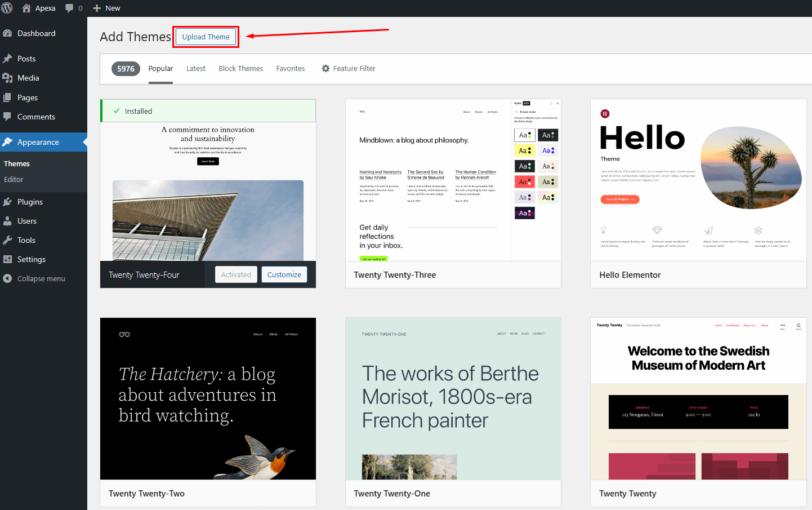
Task: Open the Apexa site home icon
Action: (26, 8)
